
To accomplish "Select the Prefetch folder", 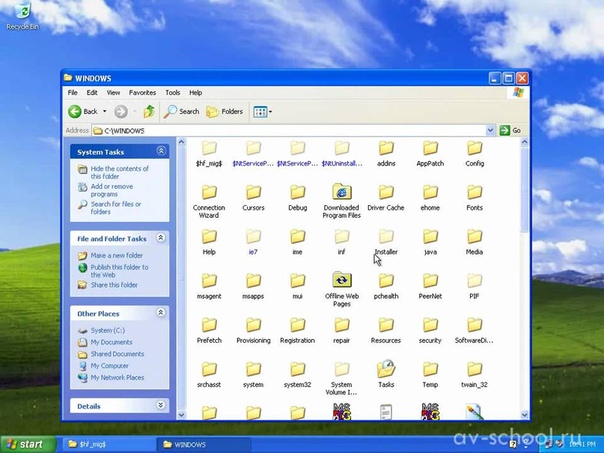I will tap(209, 331).
